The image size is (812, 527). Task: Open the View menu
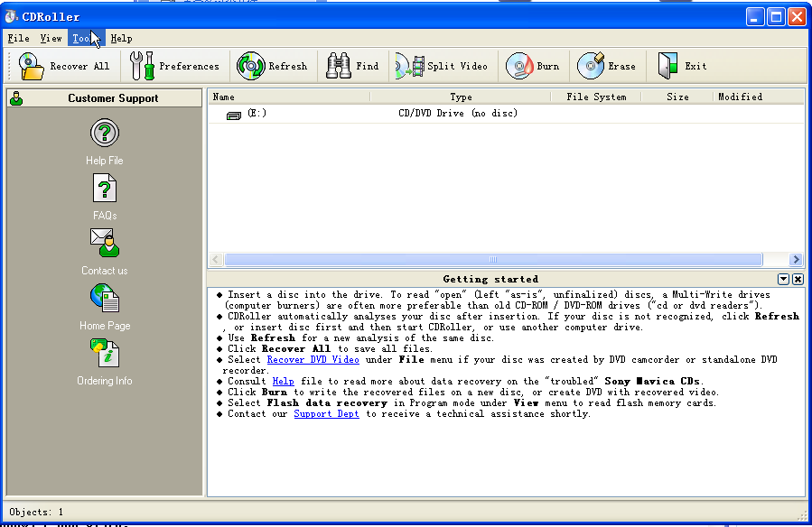(x=51, y=38)
